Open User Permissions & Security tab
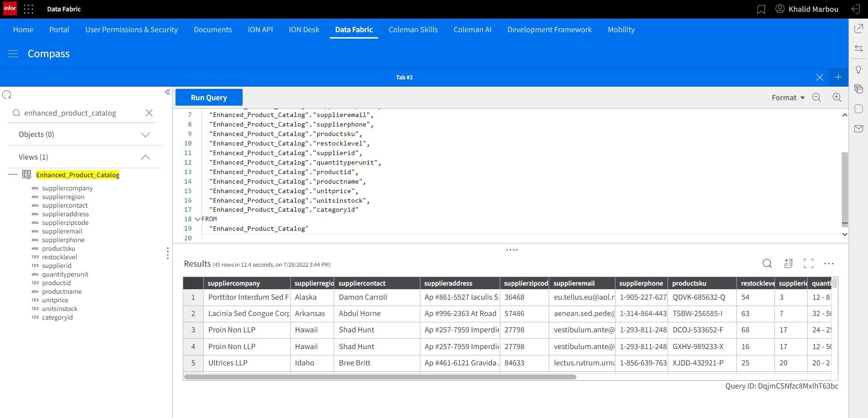Screen dimensions: 868x418 pos(132,29)
